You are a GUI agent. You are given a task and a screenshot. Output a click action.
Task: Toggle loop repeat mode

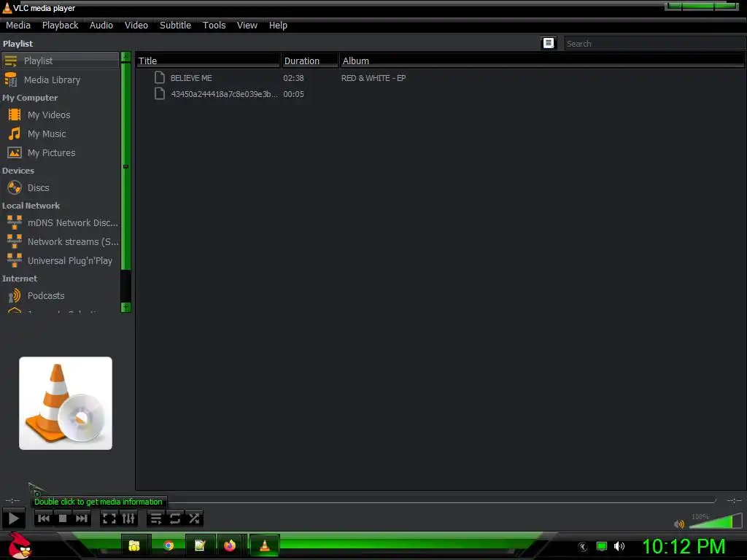175,518
